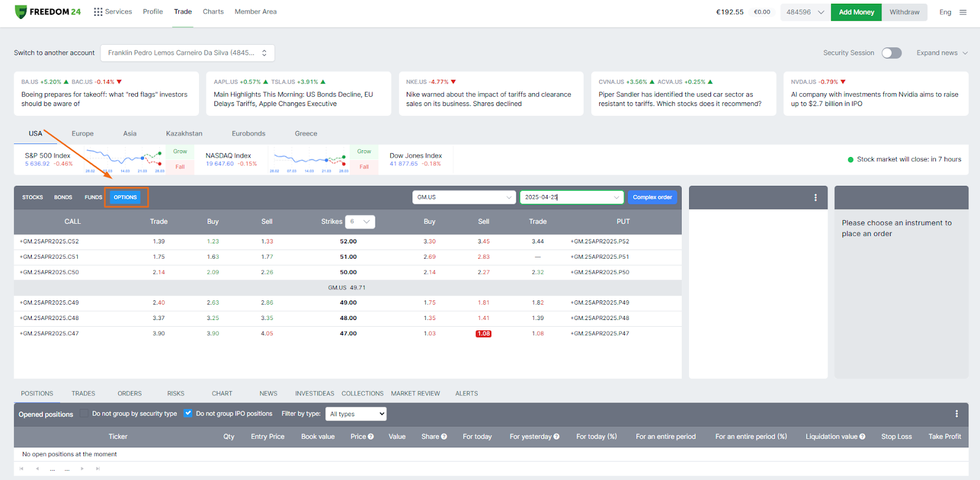The width and height of the screenshot is (980, 480).
Task: Click the Price column help icon
Action: [371, 436]
